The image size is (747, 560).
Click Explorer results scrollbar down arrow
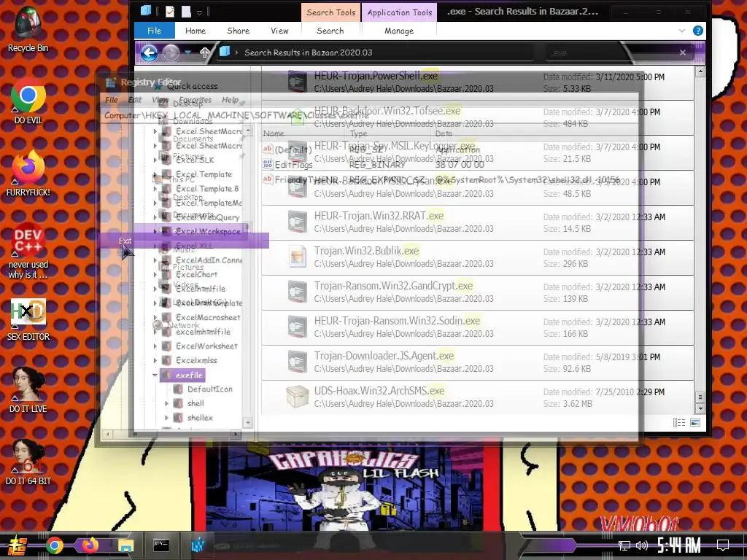point(700,408)
